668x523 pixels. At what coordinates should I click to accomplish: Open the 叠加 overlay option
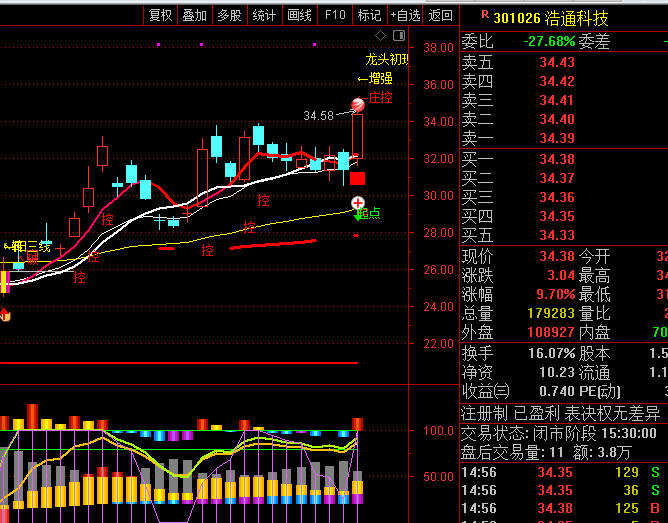195,15
